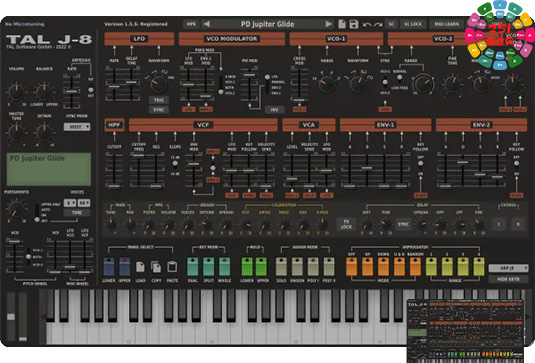Click the Octave knob

44,132
